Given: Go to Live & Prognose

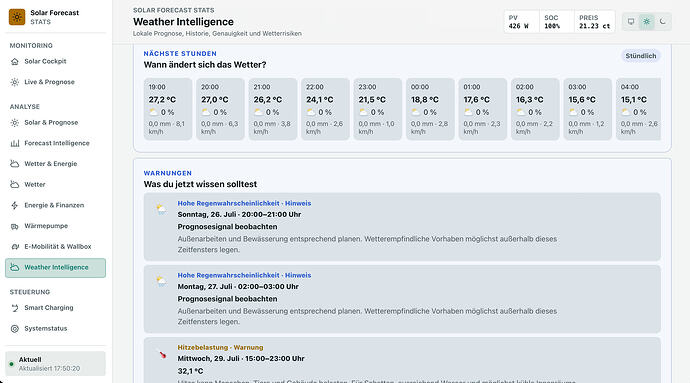Looking at the screenshot, I should (x=55, y=82).
